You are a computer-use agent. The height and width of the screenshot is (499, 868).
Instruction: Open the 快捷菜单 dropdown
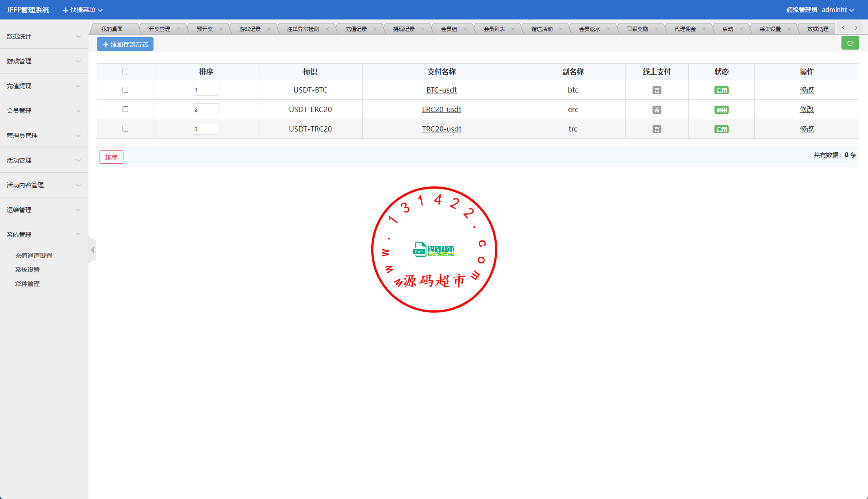tap(83, 10)
